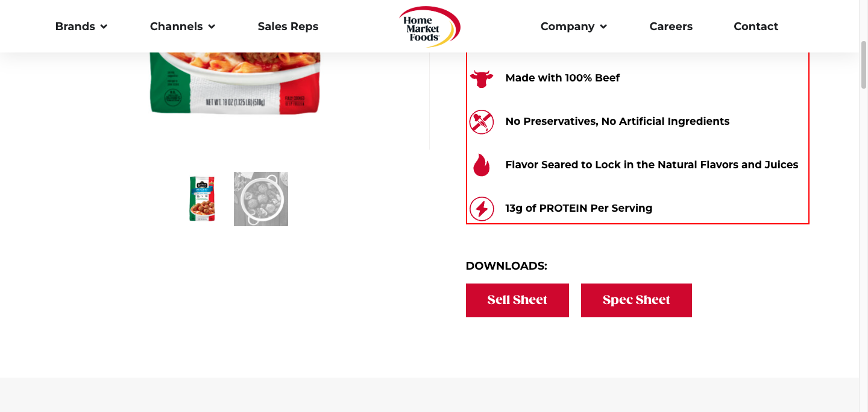Open the Careers page
The height and width of the screenshot is (412, 868).
click(x=671, y=27)
